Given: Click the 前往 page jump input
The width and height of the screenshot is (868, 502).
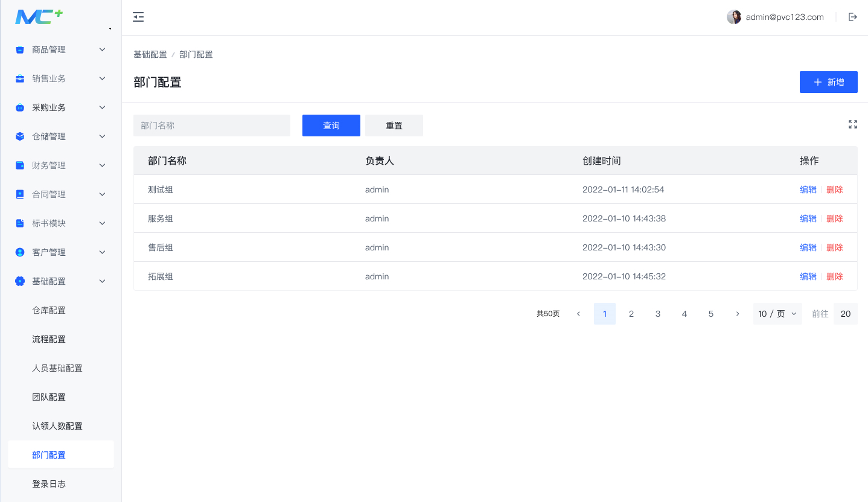Looking at the screenshot, I should [846, 314].
